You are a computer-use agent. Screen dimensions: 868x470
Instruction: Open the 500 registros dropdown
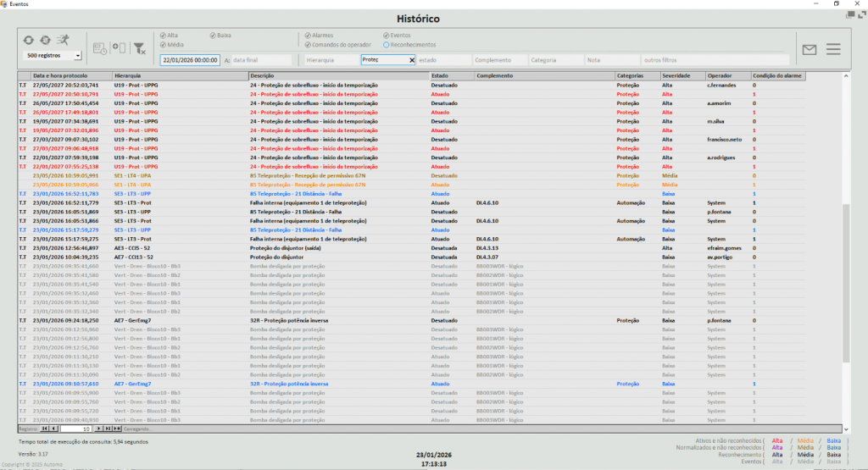click(78, 56)
